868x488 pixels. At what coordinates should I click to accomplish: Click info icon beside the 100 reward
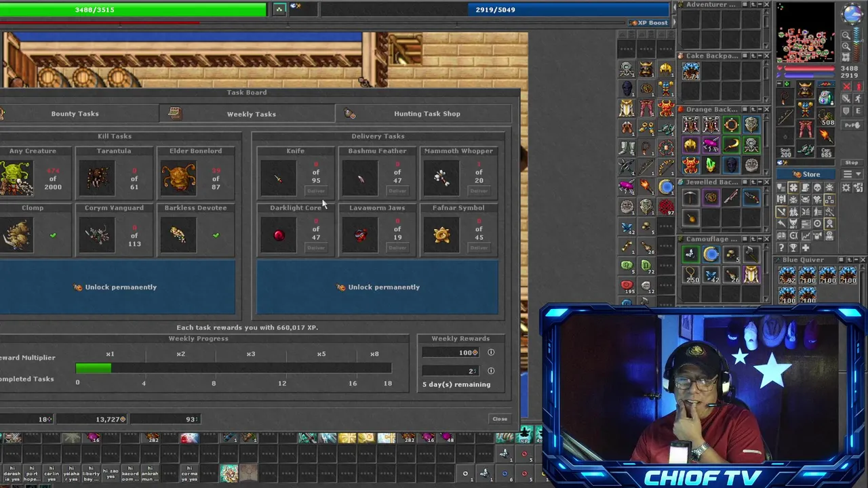[x=491, y=352]
